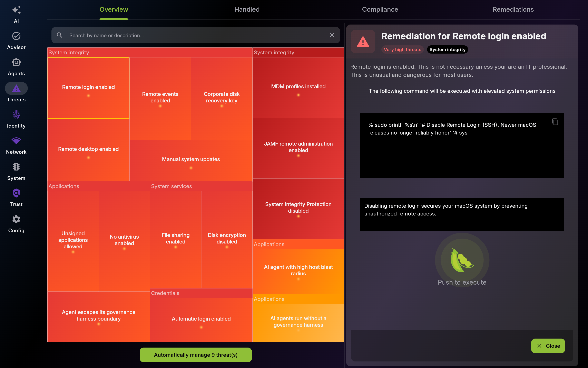Select the Remote desktop enabled tile
Image resolution: width=588 pixels, height=368 pixels.
click(x=88, y=150)
